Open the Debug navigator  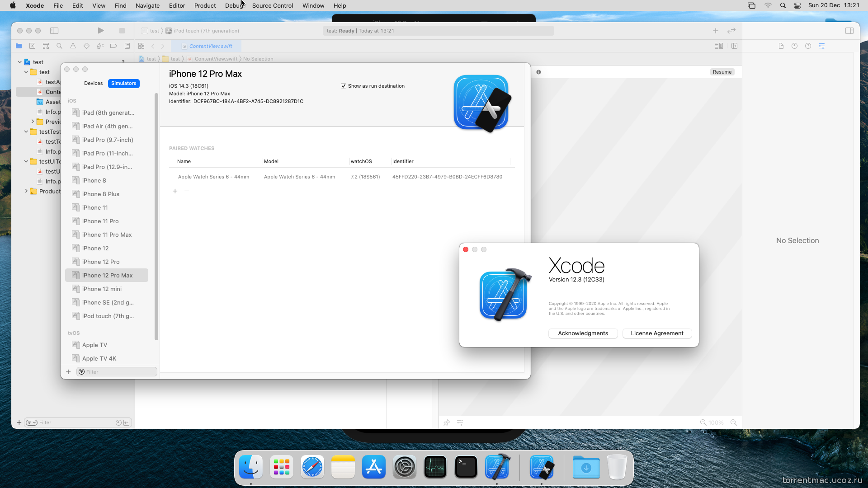100,46
